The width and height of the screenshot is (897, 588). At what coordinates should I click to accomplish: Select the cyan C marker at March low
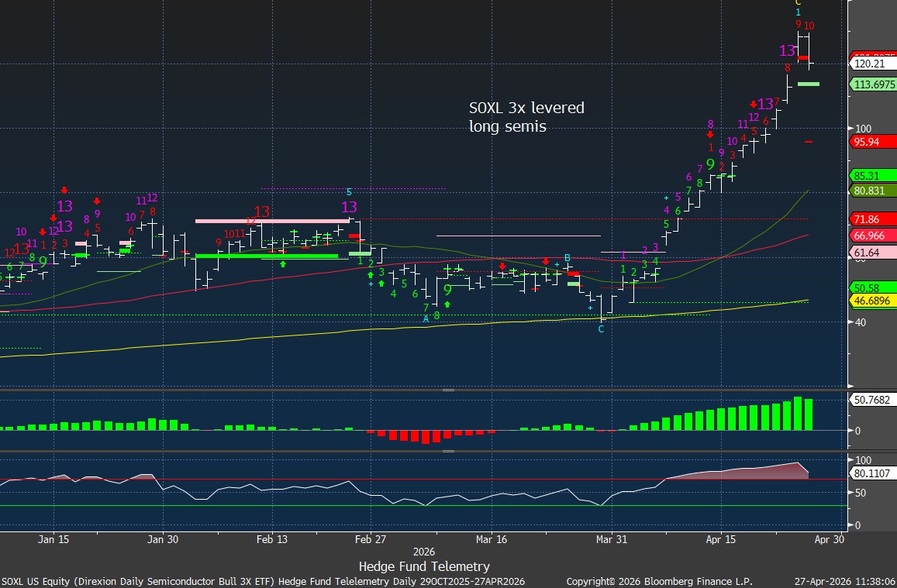pos(601,329)
